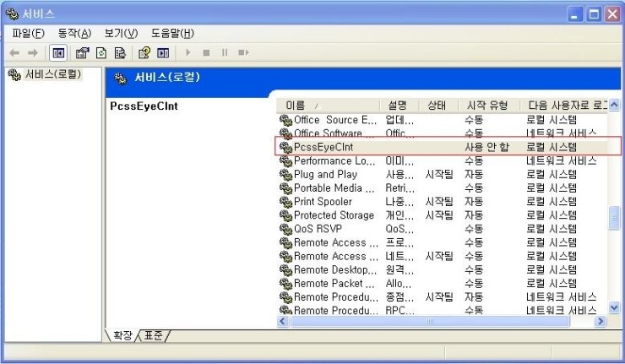Viewport: 625px width, 364px height.
Task: Sort by the 이름 column header
Action: [328, 106]
